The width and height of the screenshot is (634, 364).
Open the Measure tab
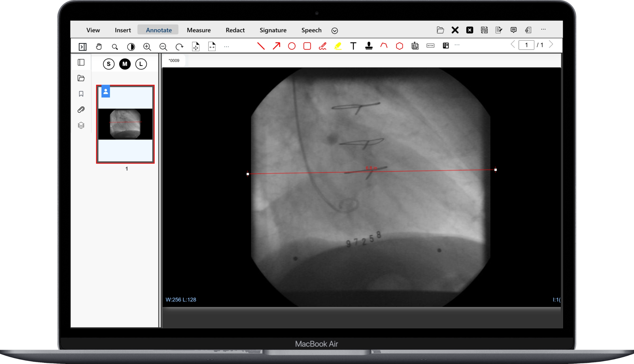[199, 30]
